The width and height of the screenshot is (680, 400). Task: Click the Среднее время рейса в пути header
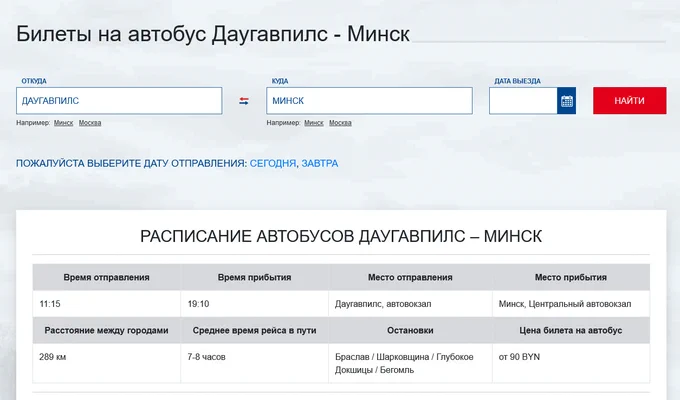255,331
